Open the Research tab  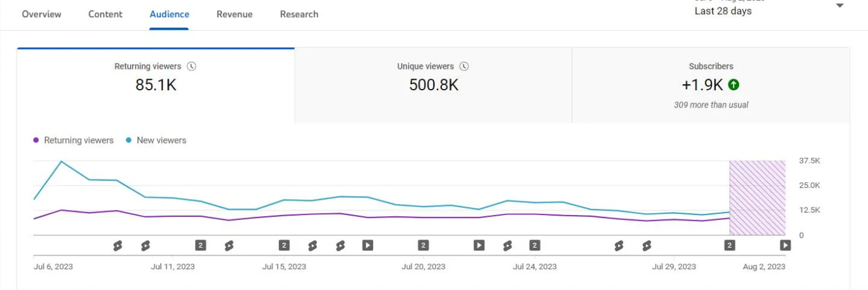(x=299, y=14)
